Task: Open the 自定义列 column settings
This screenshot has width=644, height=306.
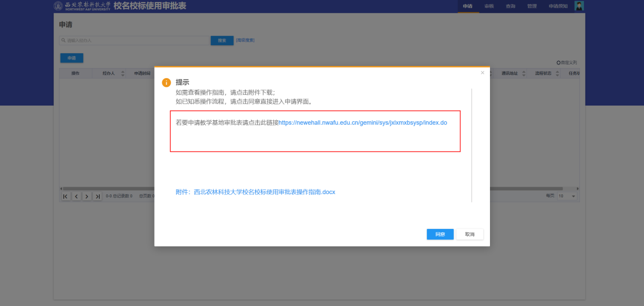Action: (x=567, y=62)
